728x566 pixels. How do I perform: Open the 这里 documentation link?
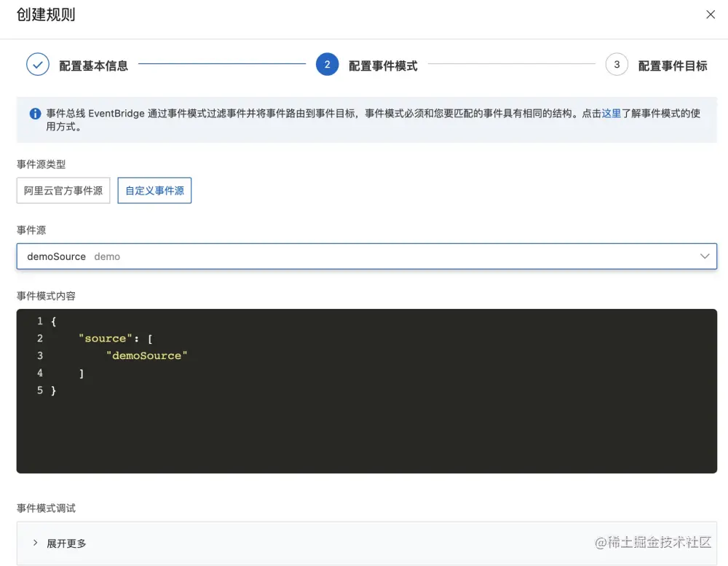click(611, 114)
